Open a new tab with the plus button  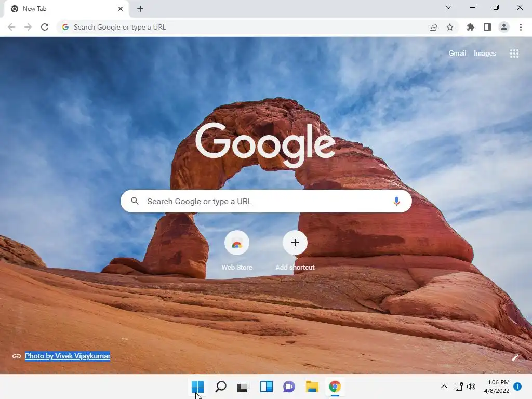point(140,9)
